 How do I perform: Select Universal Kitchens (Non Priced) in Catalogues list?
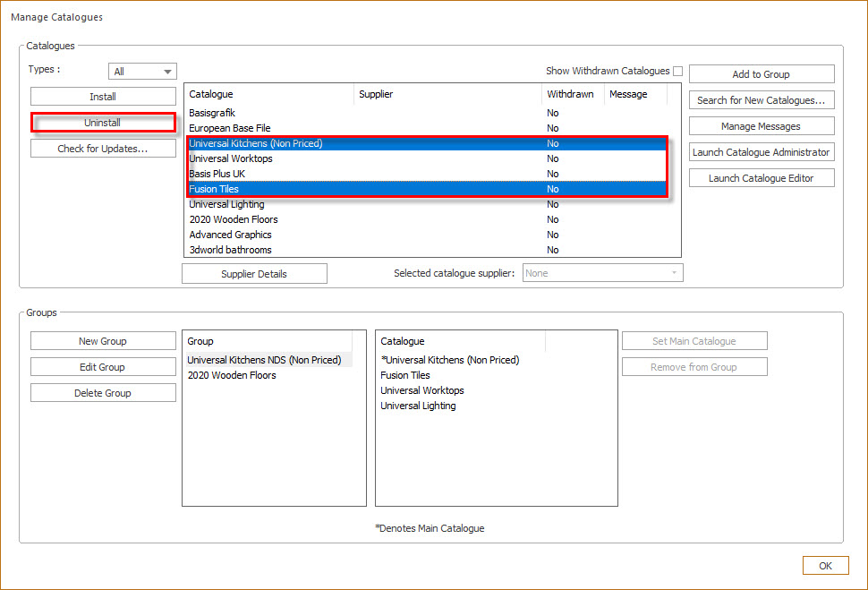coord(428,143)
